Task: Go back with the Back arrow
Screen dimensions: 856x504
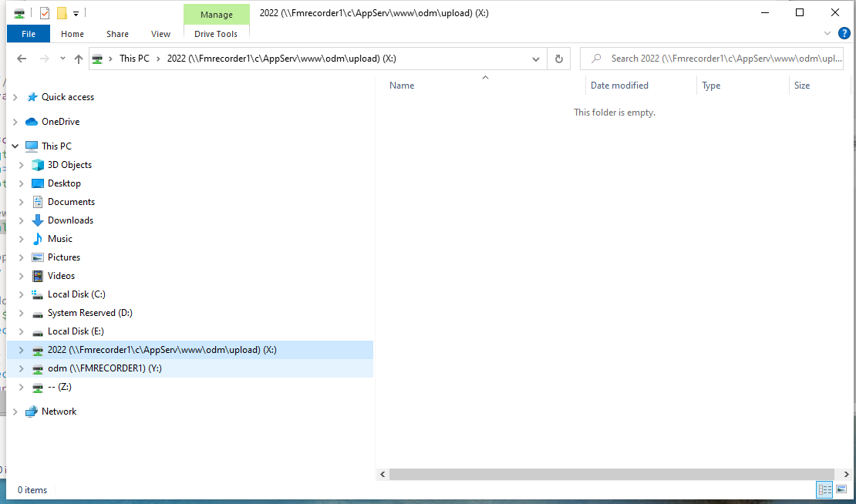Action: 22,59
